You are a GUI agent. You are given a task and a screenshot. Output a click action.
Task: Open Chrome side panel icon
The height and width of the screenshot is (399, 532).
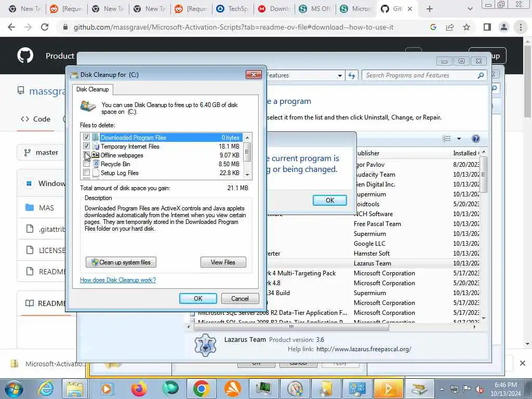[x=487, y=27]
